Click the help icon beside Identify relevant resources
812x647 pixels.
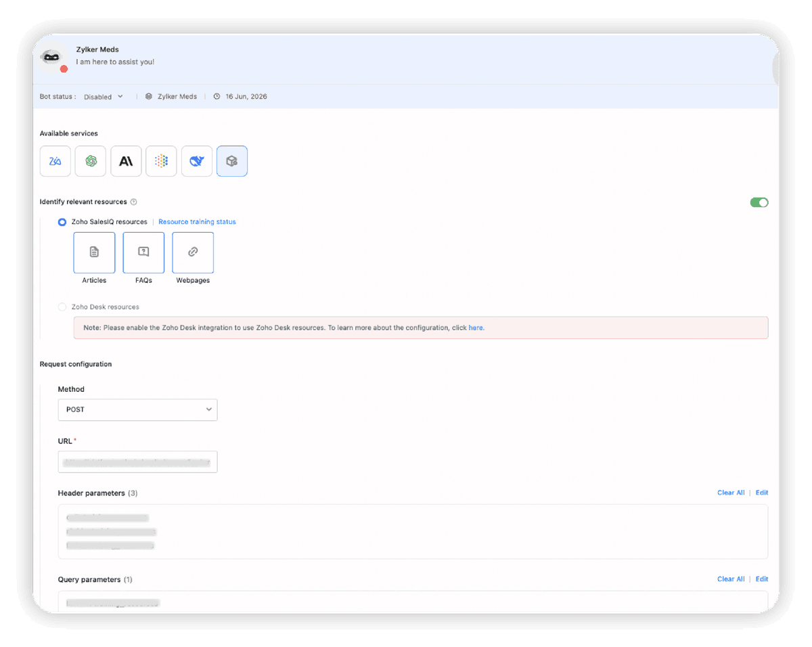click(x=134, y=202)
